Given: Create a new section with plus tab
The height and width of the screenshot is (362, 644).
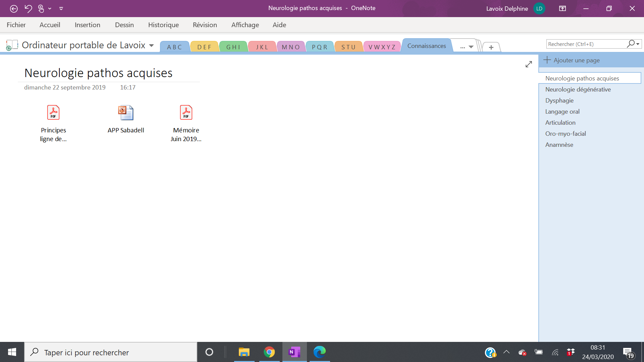Looking at the screenshot, I should pos(491,47).
